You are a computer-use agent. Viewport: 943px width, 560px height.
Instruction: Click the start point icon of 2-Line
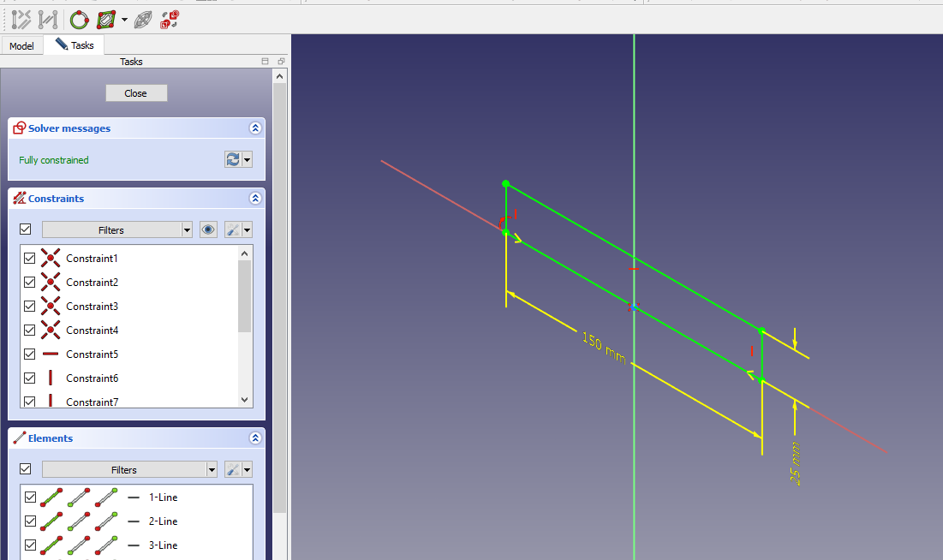click(x=79, y=521)
